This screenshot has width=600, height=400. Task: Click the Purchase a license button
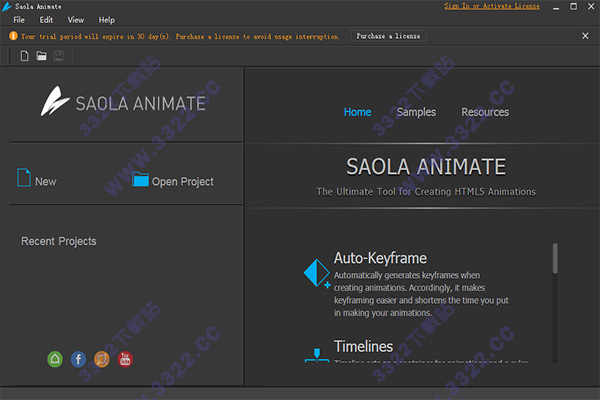[x=388, y=36]
